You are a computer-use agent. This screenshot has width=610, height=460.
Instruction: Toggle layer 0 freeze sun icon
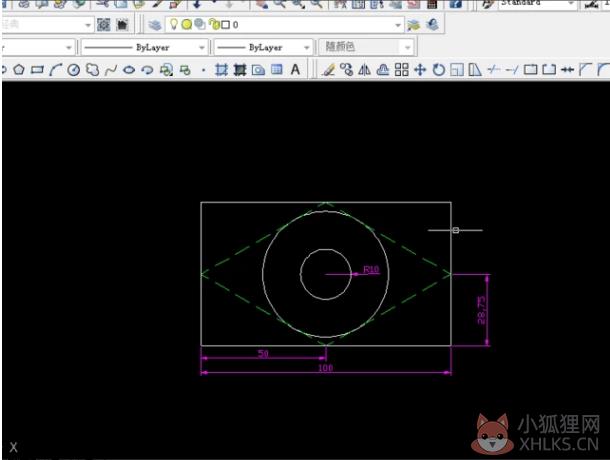point(187,25)
